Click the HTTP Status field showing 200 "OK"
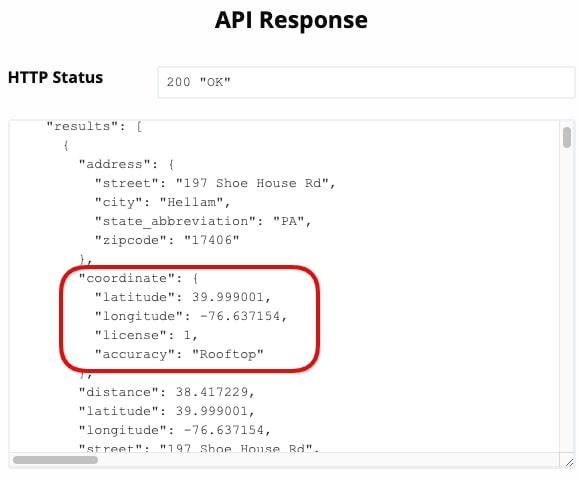 pyautogui.click(x=366, y=82)
